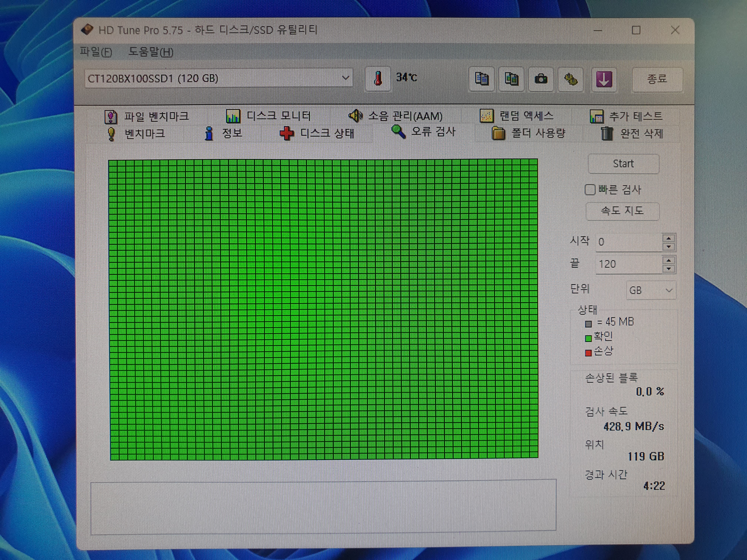This screenshot has width=747, height=560.
Task: Click the 4:22 elapsed time value
Action: (x=654, y=486)
